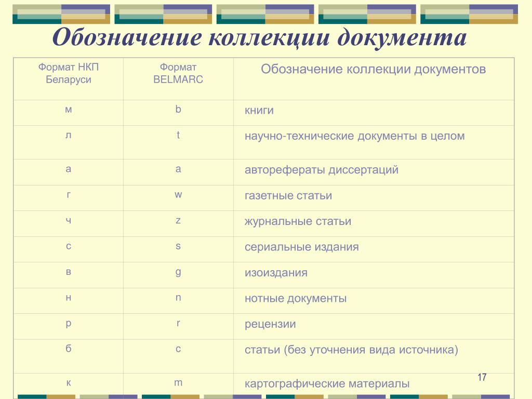
Task: Click the НКП code "ч"
Action: pyautogui.click(x=68, y=220)
